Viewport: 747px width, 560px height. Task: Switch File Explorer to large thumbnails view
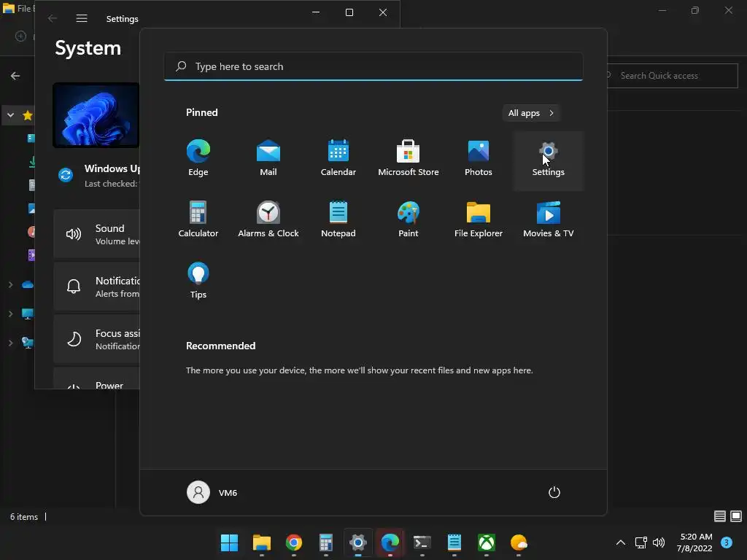736,516
